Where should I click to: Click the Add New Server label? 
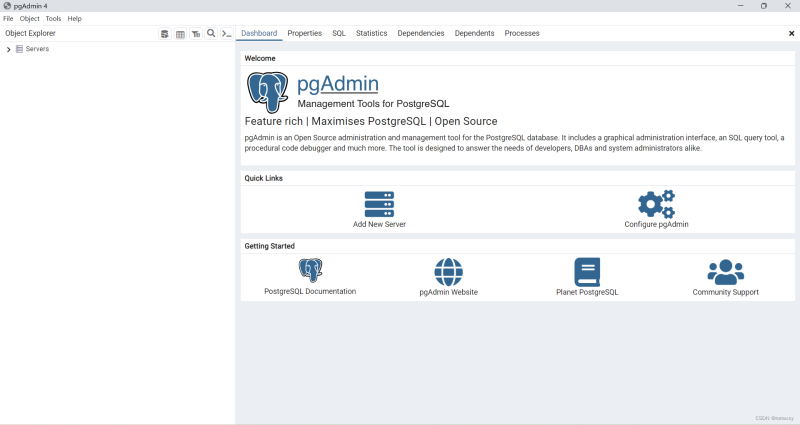(379, 224)
